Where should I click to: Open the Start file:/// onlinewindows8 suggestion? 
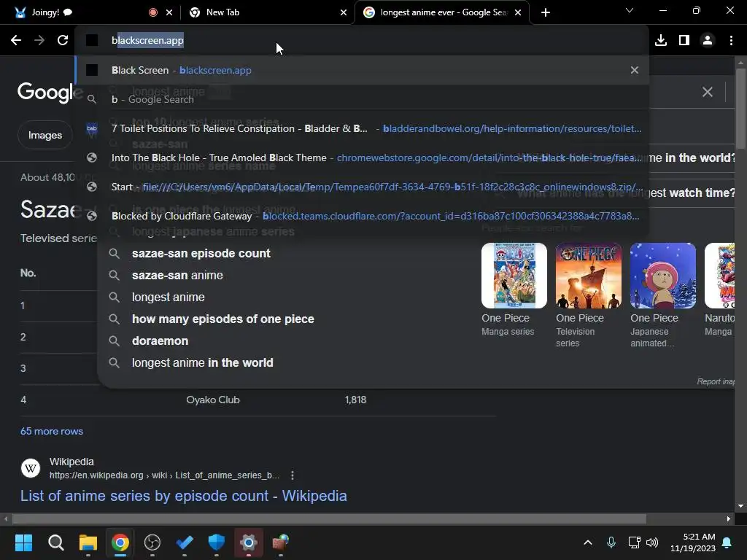tap(362, 187)
